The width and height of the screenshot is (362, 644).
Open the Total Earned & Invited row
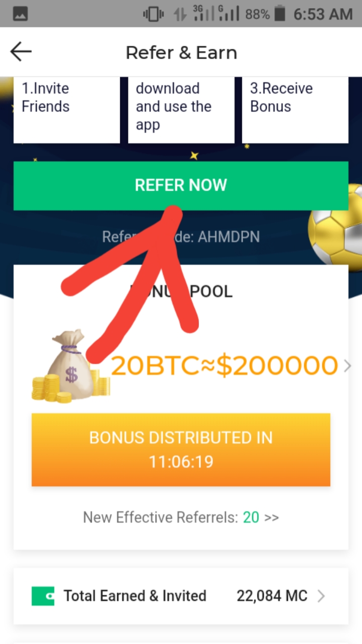click(181, 596)
